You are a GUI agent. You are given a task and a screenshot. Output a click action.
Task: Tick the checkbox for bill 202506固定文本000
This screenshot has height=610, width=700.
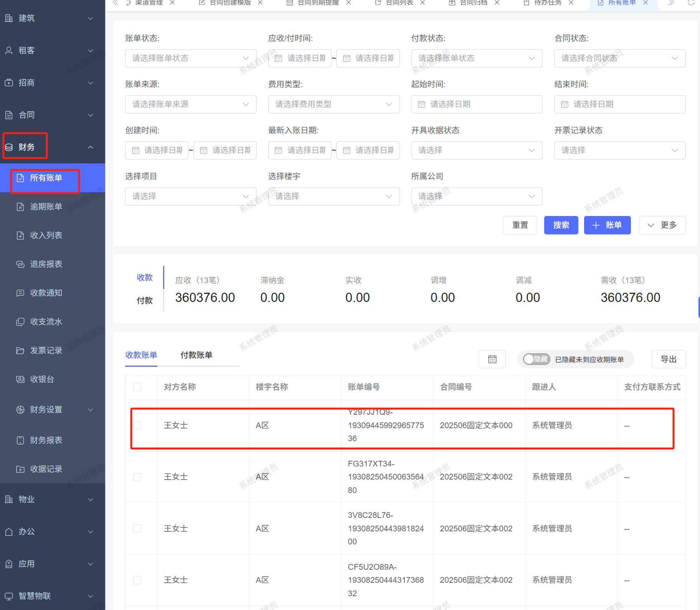click(137, 425)
